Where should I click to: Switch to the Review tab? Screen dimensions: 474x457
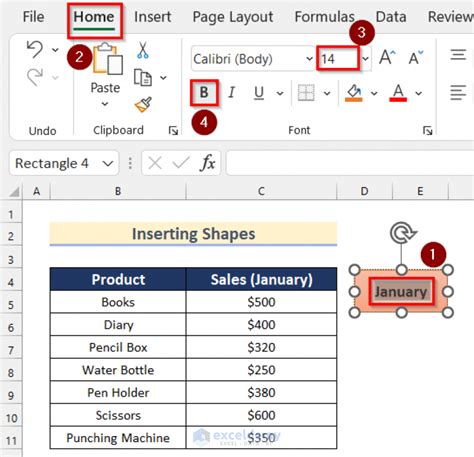click(x=451, y=17)
